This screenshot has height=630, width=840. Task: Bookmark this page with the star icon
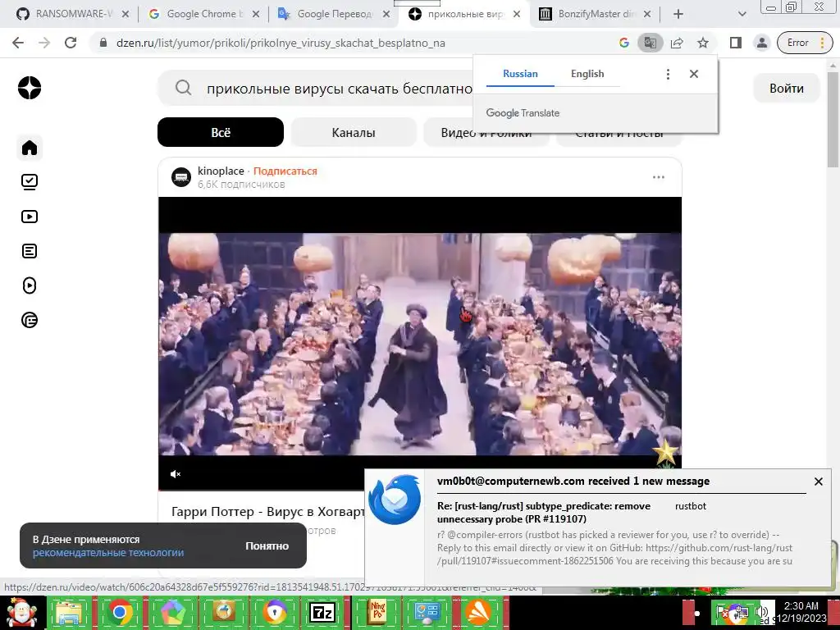pyautogui.click(x=703, y=43)
